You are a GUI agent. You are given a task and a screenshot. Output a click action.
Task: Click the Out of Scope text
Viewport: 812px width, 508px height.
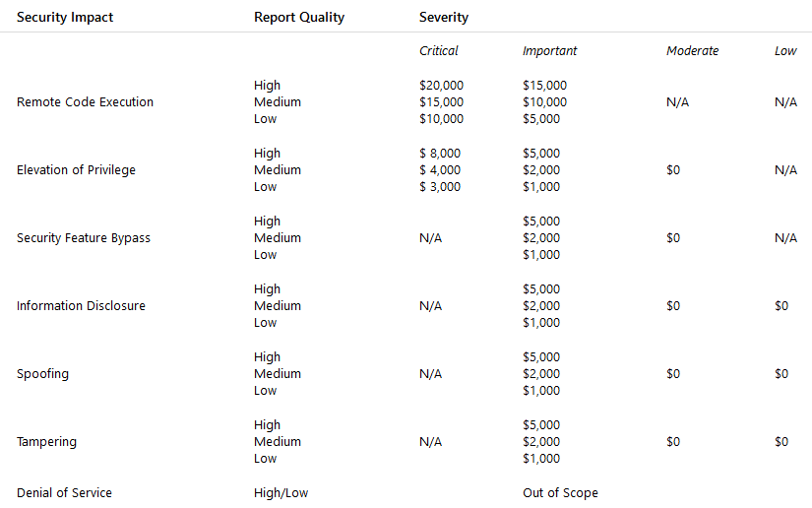pyautogui.click(x=560, y=492)
